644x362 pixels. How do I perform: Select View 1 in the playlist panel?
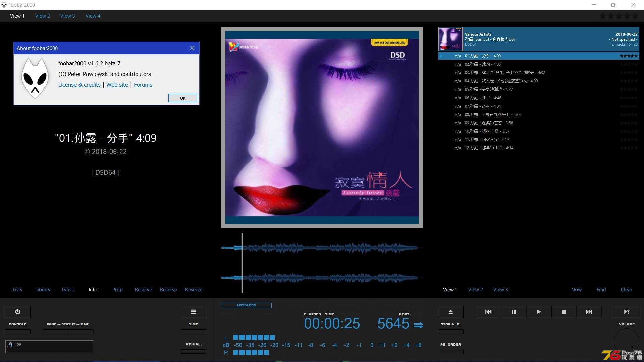(450, 289)
